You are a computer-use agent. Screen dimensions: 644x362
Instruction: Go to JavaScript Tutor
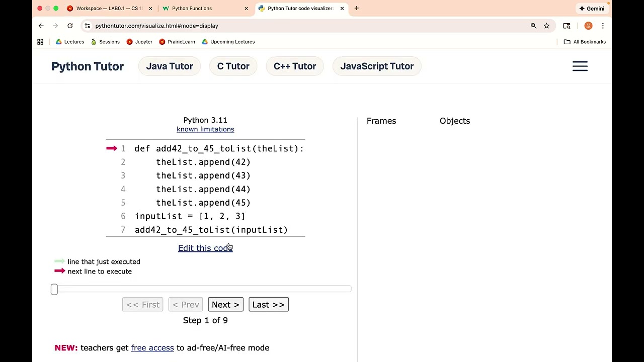pos(377,66)
